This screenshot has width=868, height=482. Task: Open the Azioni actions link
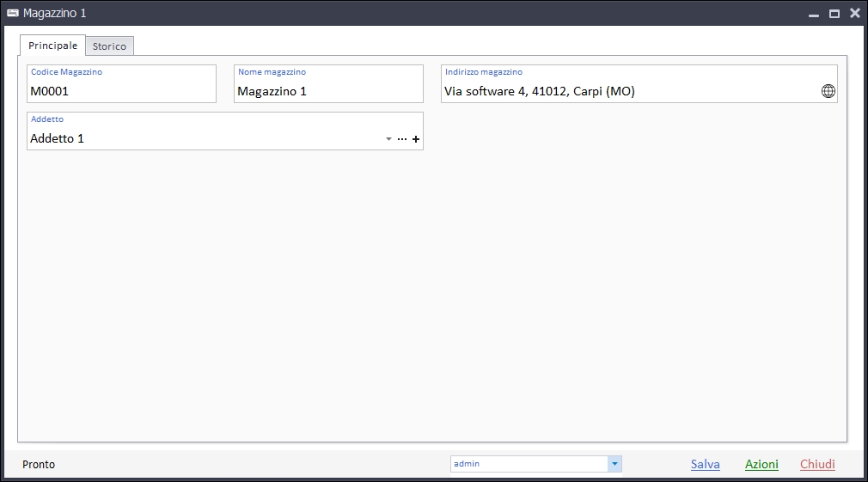coord(761,464)
